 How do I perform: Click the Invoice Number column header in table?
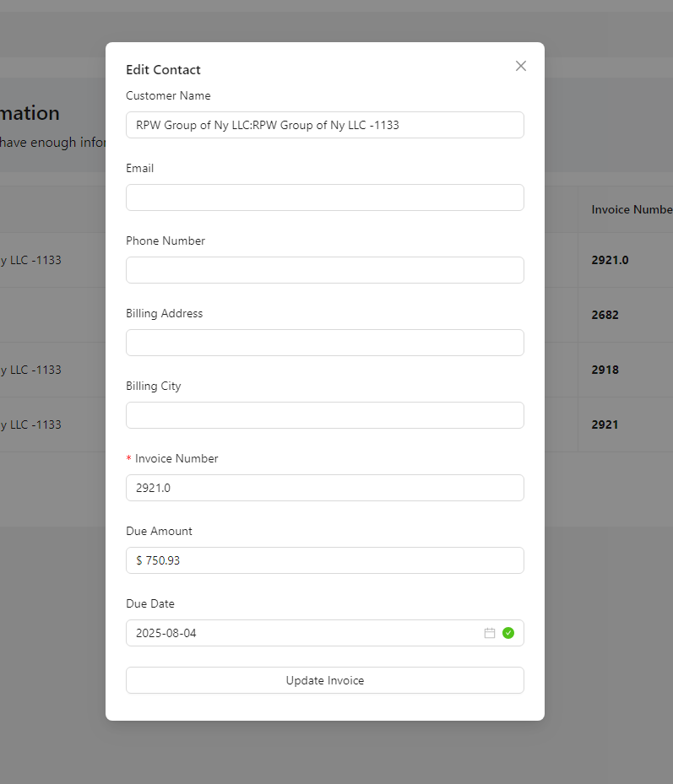pyautogui.click(x=631, y=209)
